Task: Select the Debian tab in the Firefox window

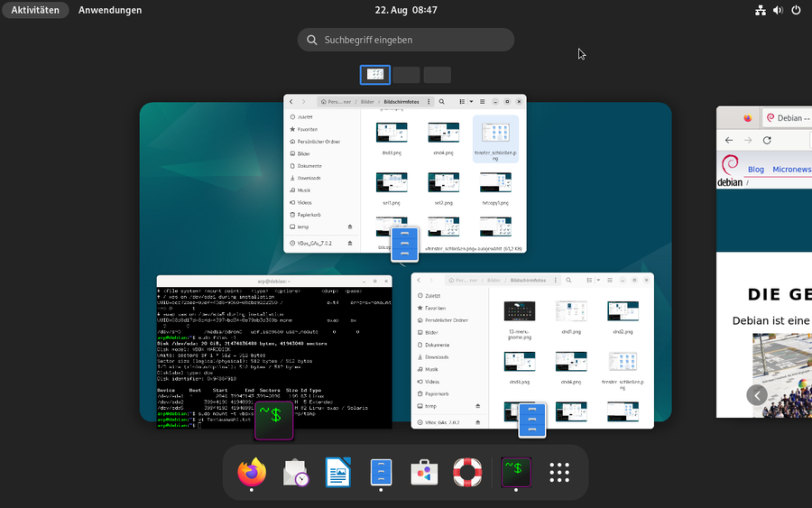Action: click(787, 118)
